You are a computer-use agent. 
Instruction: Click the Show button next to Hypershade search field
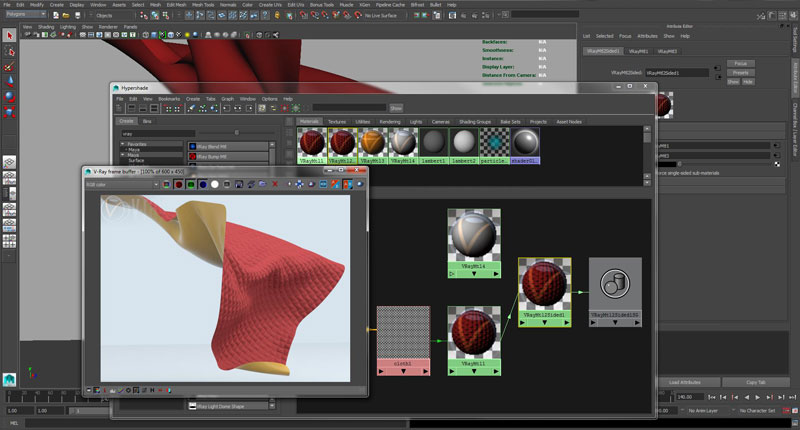(x=396, y=108)
